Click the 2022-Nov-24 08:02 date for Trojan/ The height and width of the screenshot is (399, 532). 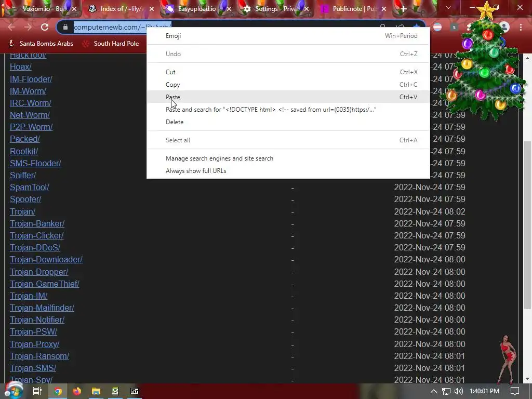(430, 212)
